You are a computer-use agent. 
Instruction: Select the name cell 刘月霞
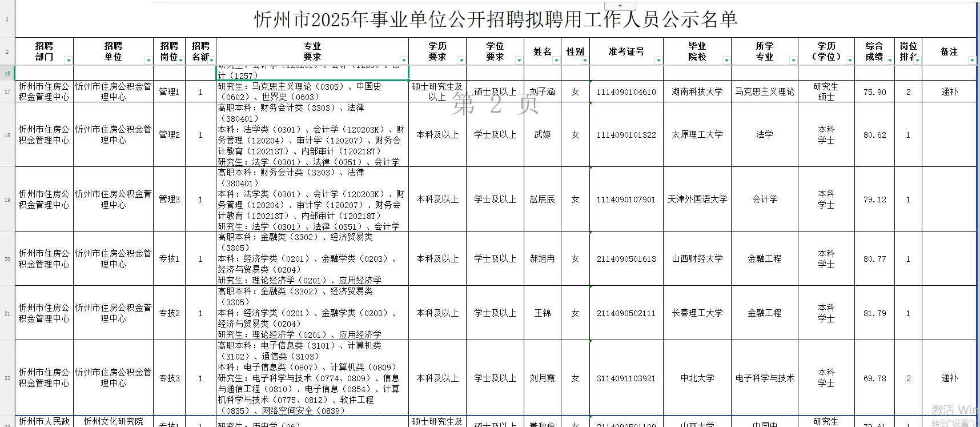(x=542, y=378)
